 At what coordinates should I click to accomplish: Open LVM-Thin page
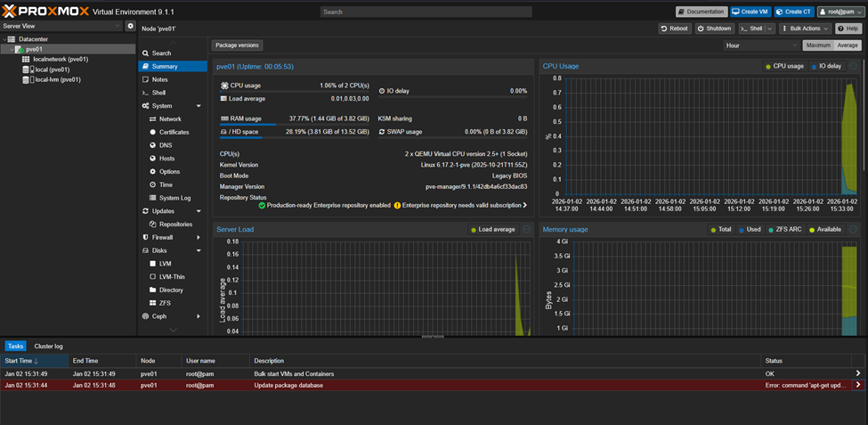click(173, 276)
